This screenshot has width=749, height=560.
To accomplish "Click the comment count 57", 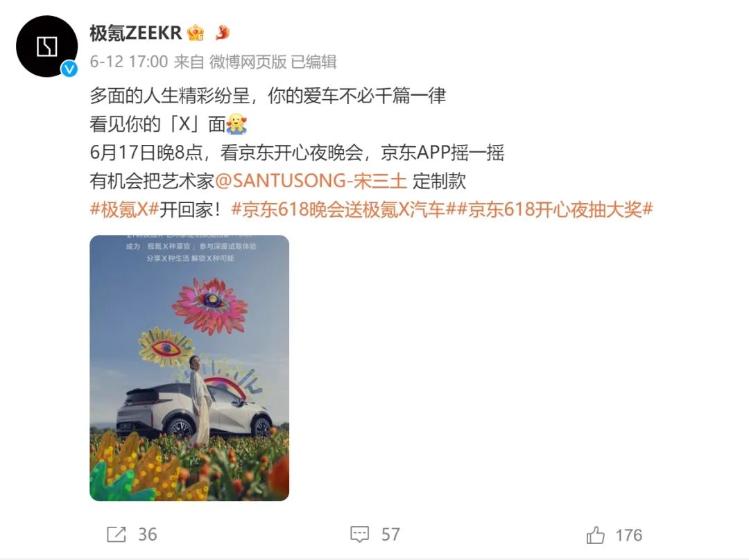I will 390,534.
